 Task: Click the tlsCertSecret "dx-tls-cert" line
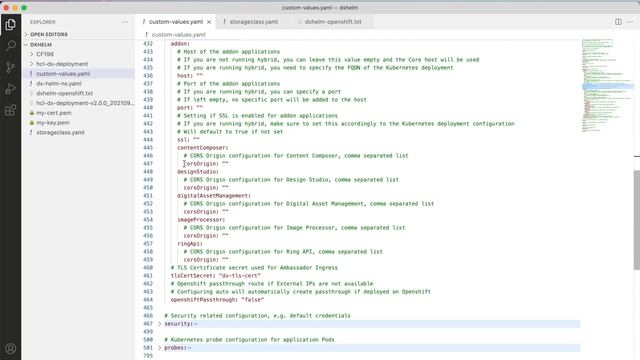pos(216,276)
